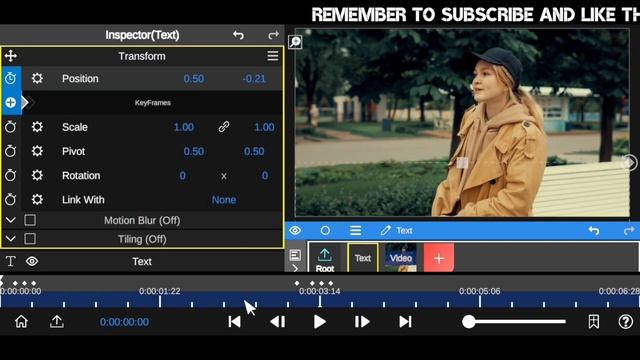The height and width of the screenshot is (360, 640).
Task: Open Link With settings gear
Action: click(37, 200)
